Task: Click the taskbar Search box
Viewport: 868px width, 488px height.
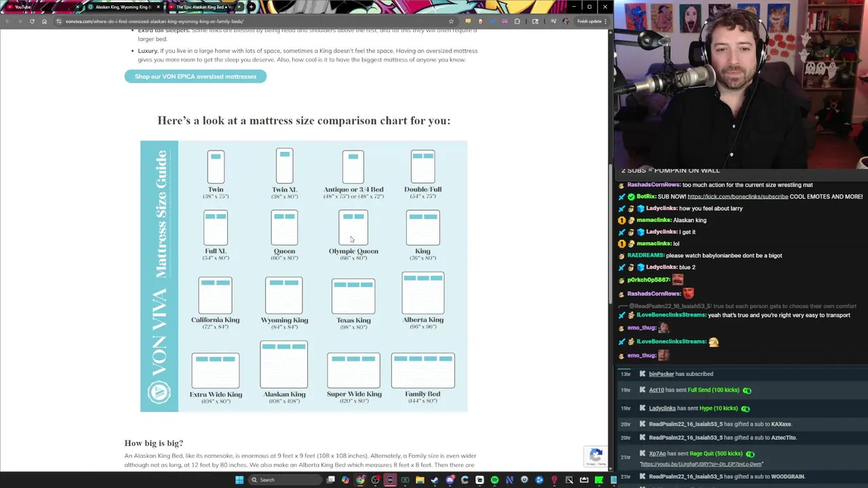Action: [284, 480]
